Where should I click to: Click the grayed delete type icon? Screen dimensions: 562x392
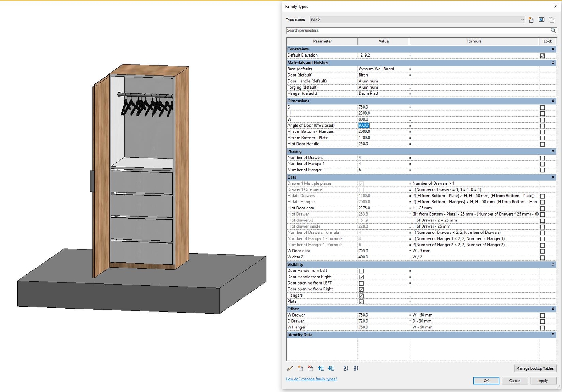(552, 20)
